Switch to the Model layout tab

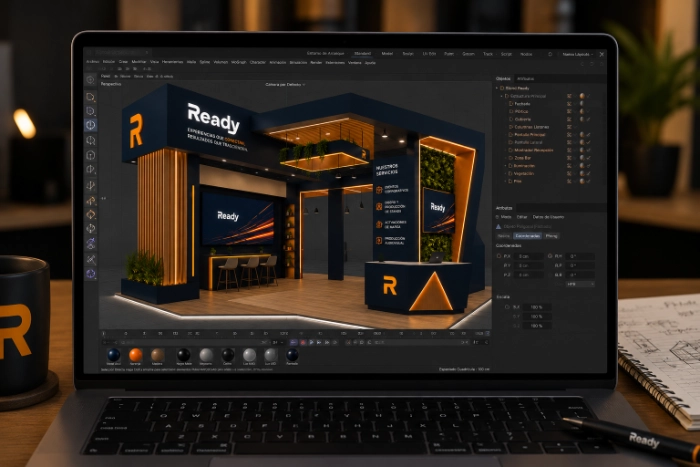387,54
